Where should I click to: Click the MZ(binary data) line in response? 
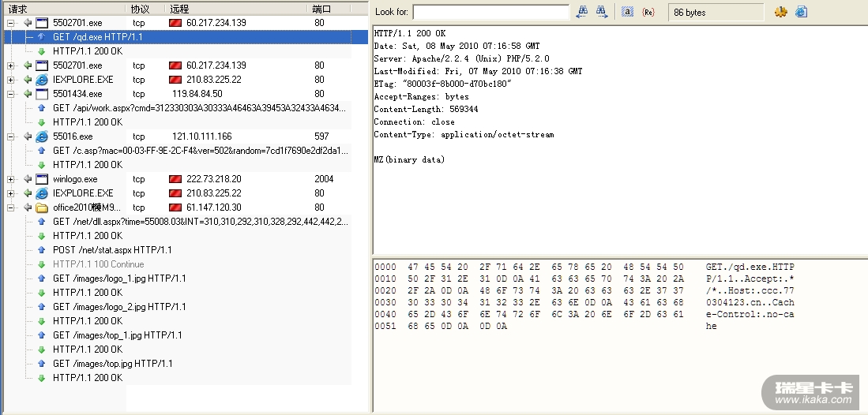[409, 160]
